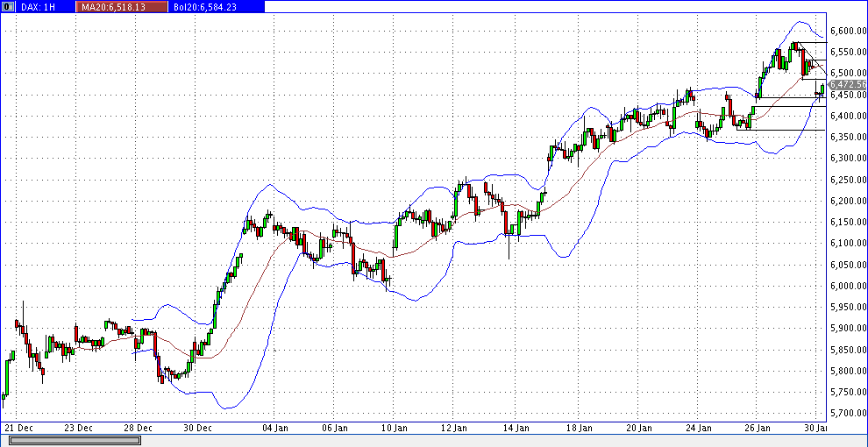The height and width of the screenshot is (447, 868).
Task: Click the 6,550.00 price axis label
Action: [x=848, y=52]
